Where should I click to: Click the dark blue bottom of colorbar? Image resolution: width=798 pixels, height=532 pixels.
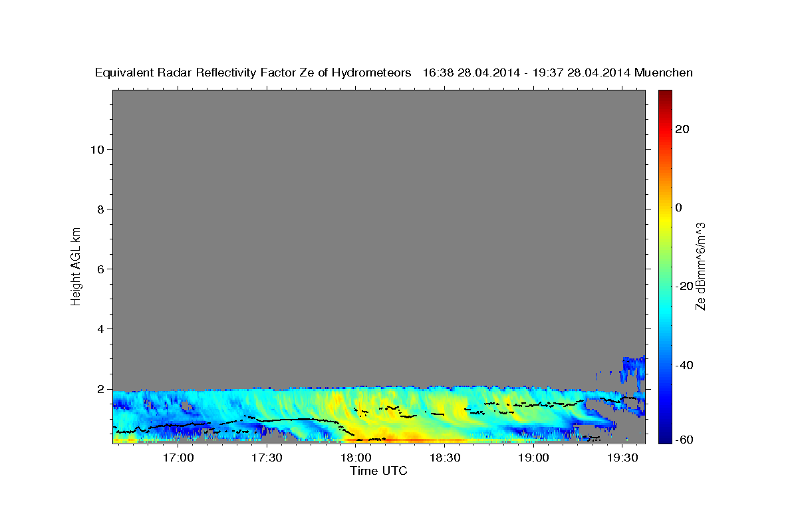tap(664, 438)
